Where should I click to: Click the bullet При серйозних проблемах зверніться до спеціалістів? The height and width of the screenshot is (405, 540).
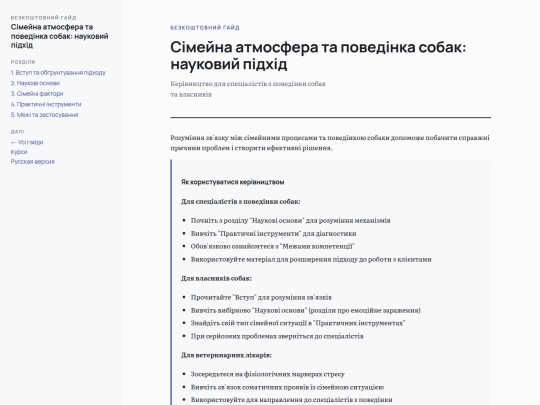[277, 336]
